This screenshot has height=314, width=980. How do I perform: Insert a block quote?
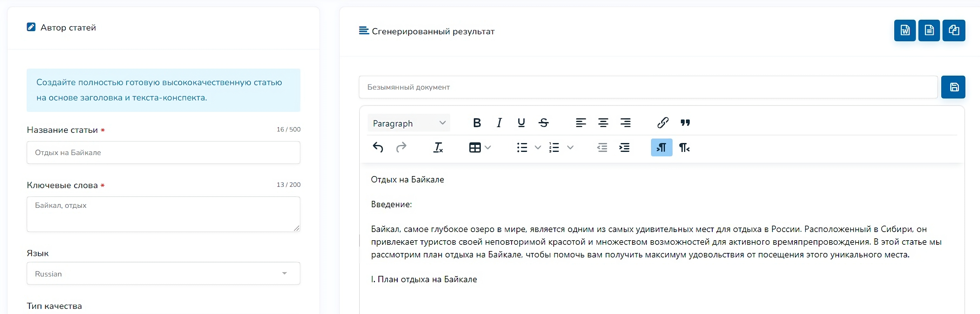coord(685,123)
